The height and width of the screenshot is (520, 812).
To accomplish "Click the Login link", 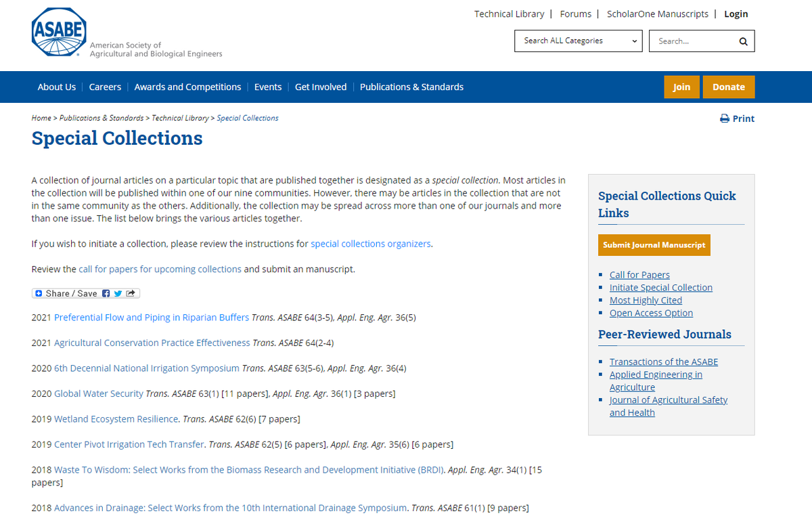I will (x=736, y=14).
